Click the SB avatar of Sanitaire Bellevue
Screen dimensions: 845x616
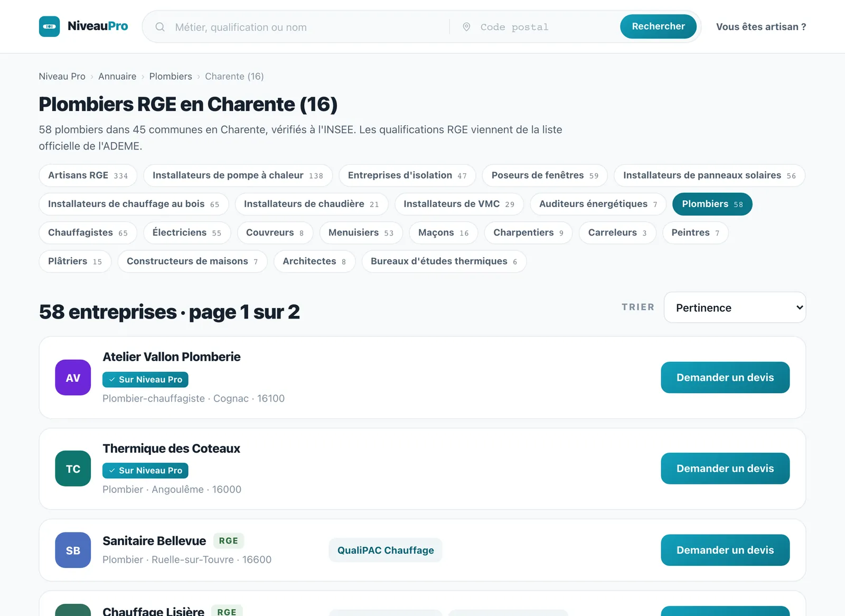coord(73,550)
